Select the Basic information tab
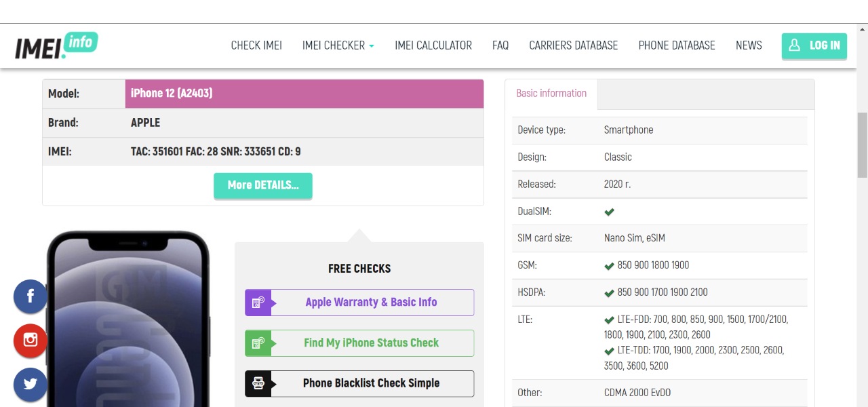The width and height of the screenshot is (868, 407). click(551, 94)
